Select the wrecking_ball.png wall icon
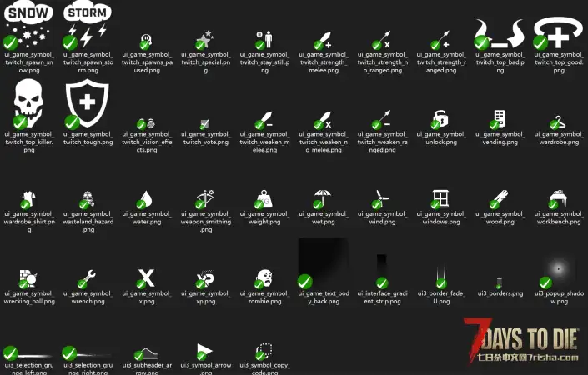This screenshot has width=588, height=375. (x=28, y=279)
